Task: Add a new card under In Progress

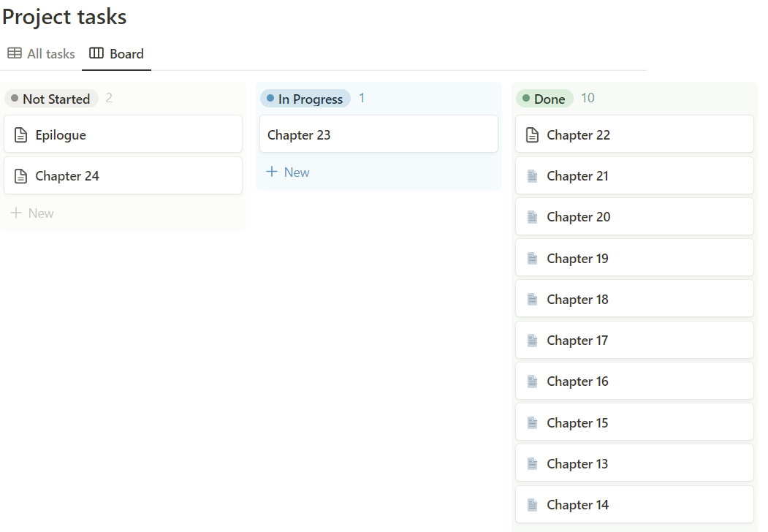Action: click(x=288, y=172)
